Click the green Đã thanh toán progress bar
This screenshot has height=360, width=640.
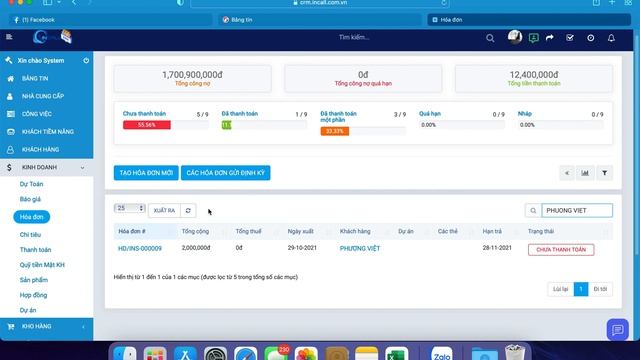pyautogui.click(x=227, y=125)
